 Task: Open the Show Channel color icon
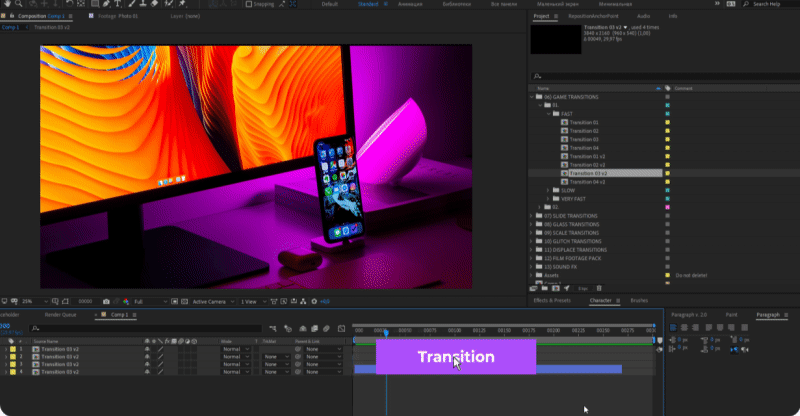(126, 302)
